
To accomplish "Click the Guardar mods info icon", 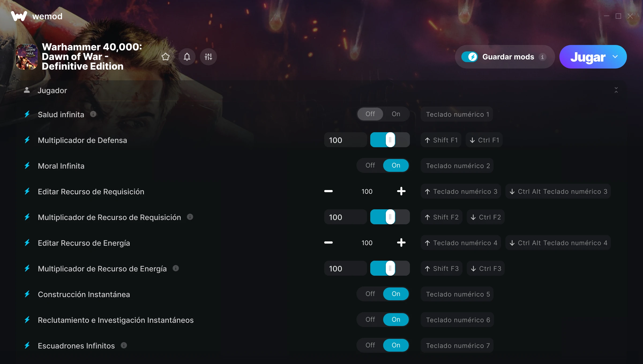I will click(x=543, y=57).
